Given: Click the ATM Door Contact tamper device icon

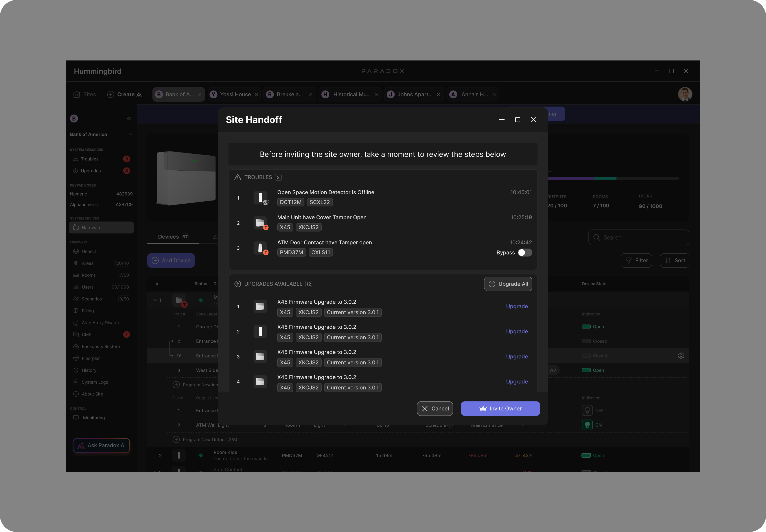Looking at the screenshot, I should 260,248.
